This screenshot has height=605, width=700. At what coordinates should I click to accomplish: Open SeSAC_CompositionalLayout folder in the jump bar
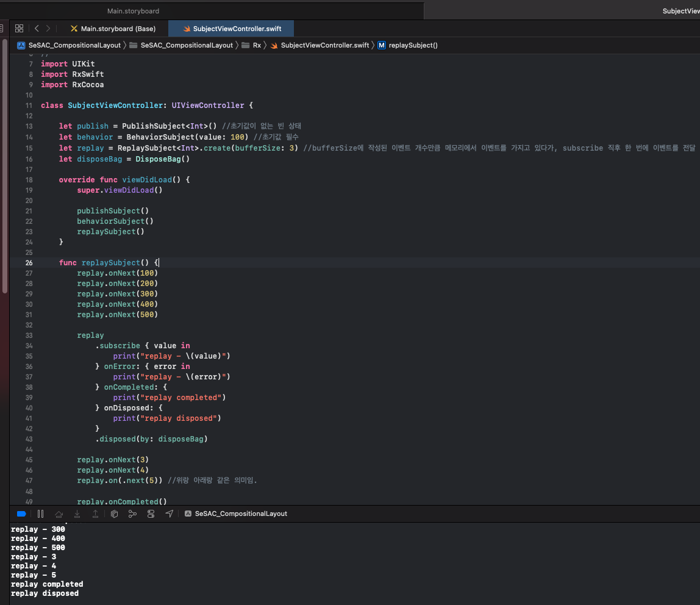(182, 45)
